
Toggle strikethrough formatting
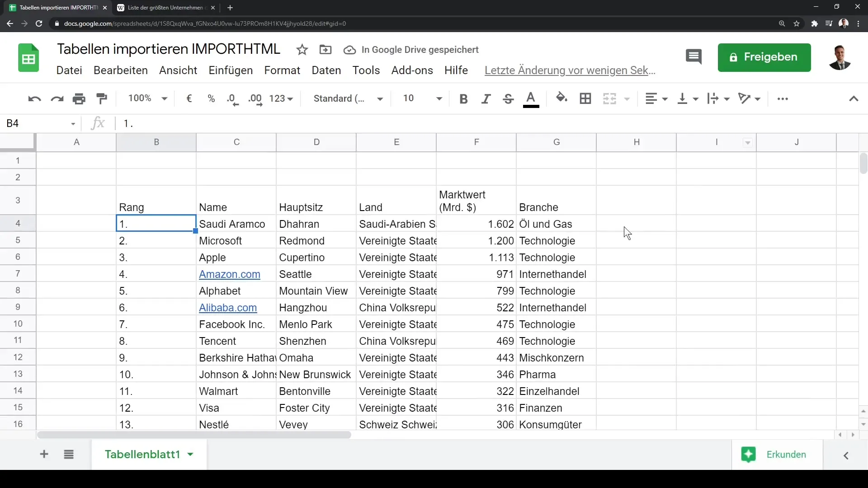click(508, 99)
